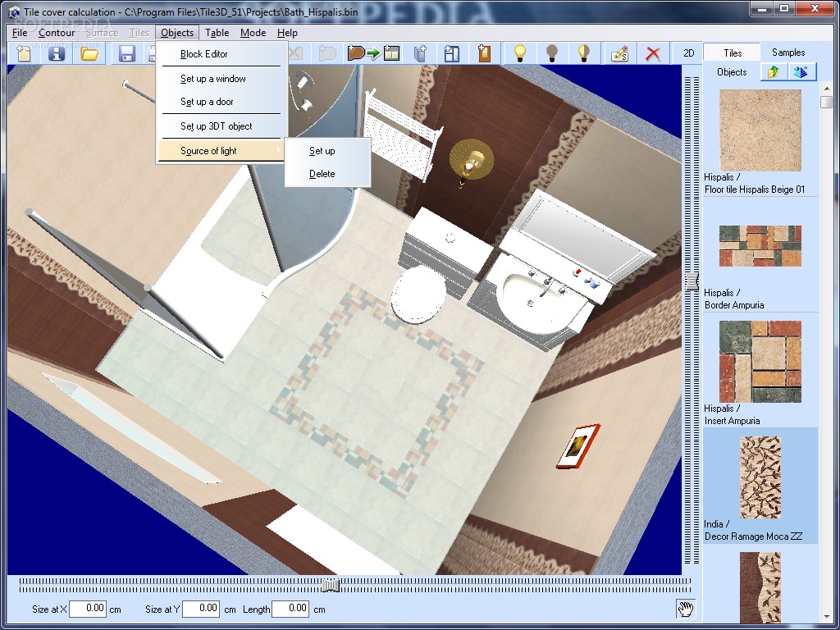840x630 pixels.
Task: Click the framed picture on the wall
Action: [x=578, y=445]
